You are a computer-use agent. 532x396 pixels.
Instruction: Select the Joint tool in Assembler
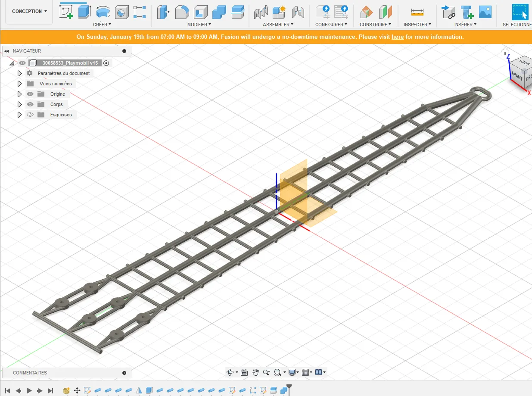(298, 12)
